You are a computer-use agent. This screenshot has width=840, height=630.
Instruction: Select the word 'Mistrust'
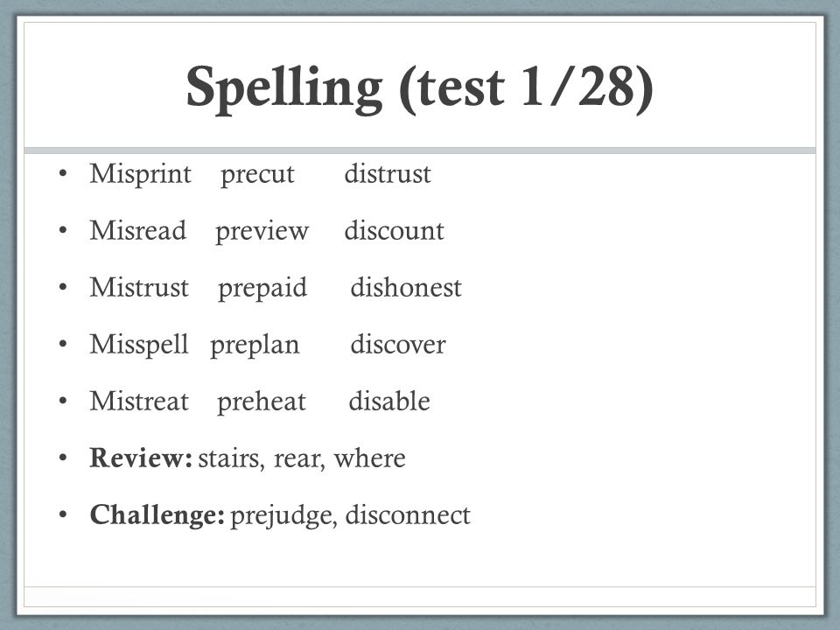click(x=139, y=287)
